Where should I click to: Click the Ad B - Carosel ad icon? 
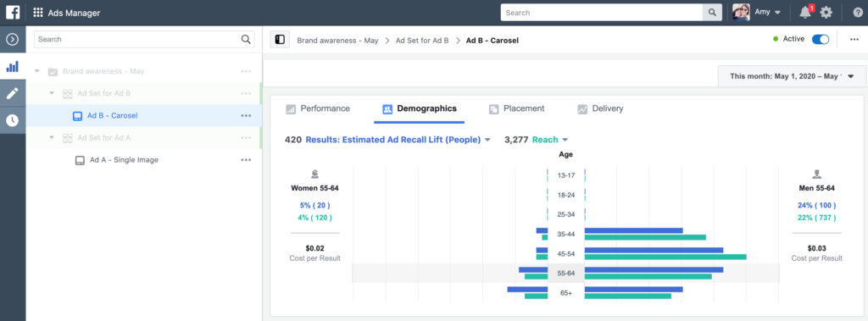(x=77, y=116)
